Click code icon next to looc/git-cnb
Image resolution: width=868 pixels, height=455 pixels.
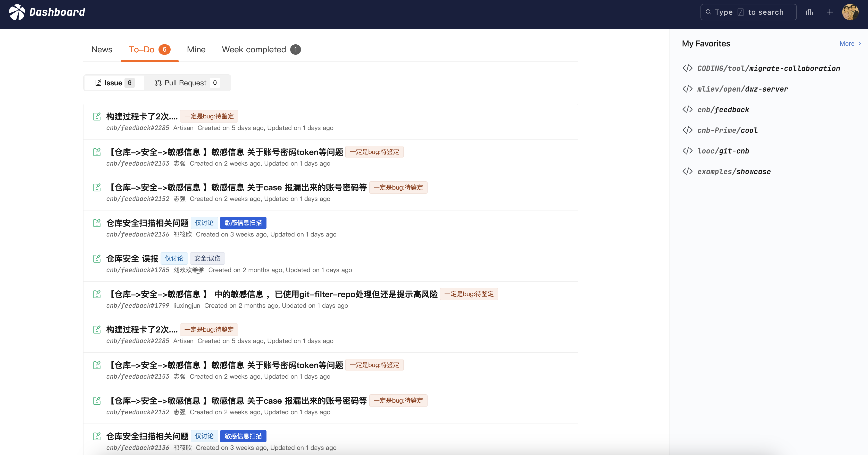[687, 151]
